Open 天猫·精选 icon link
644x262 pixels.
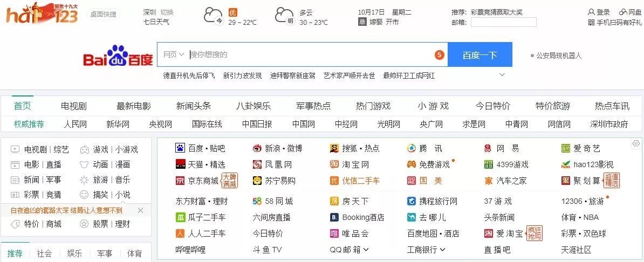pyautogui.click(x=180, y=164)
